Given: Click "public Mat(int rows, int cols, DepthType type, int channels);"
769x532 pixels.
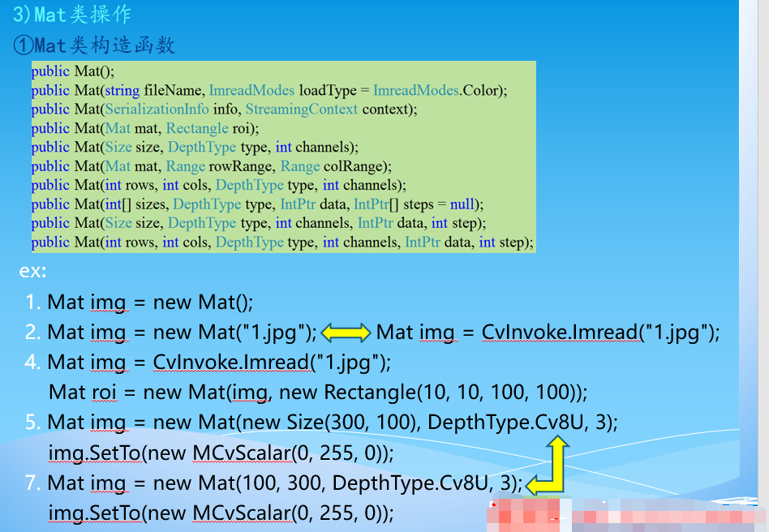Looking at the screenshot, I should click(219, 185).
